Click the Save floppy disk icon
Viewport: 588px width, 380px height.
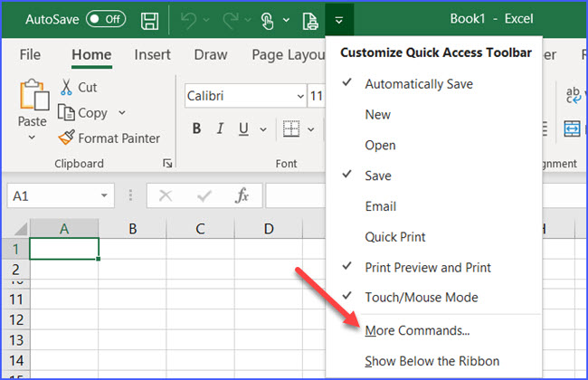point(149,20)
